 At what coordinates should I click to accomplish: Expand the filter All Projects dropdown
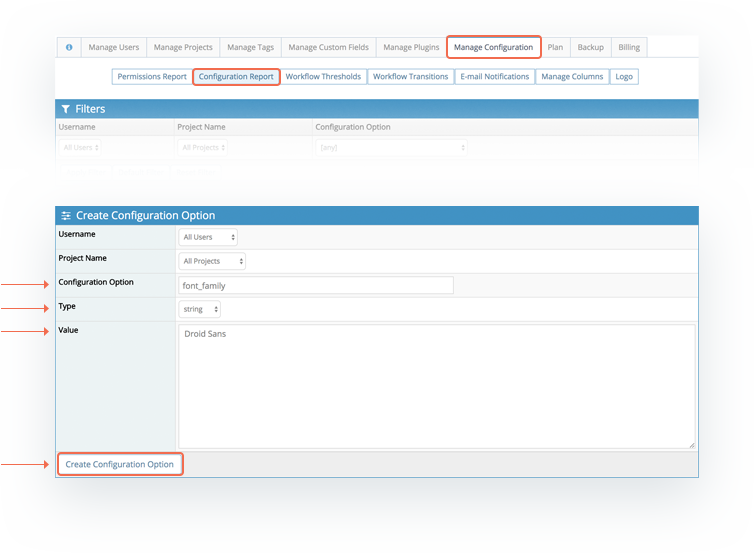pos(203,147)
